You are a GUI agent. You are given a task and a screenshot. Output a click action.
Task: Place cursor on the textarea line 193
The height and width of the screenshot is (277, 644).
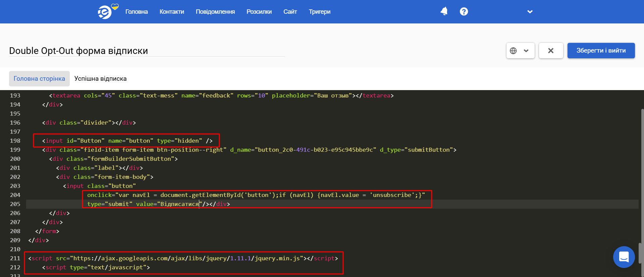(221, 95)
